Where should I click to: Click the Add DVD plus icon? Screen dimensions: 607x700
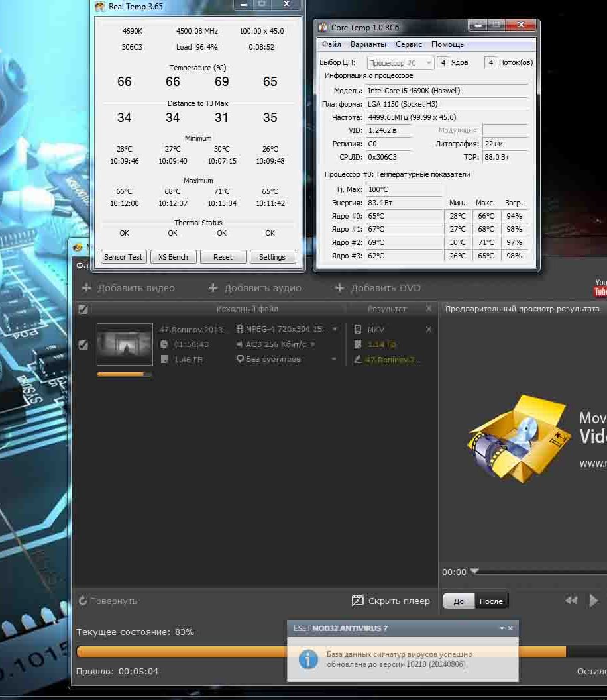pos(339,287)
